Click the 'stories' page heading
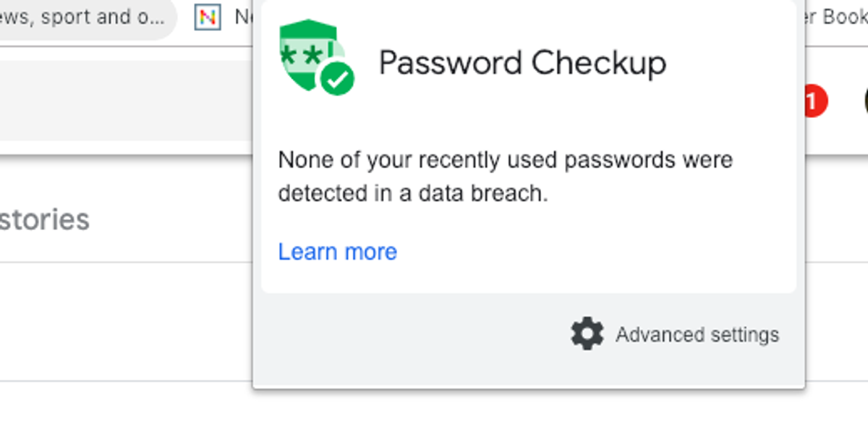The height and width of the screenshot is (435, 868). coord(45,219)
